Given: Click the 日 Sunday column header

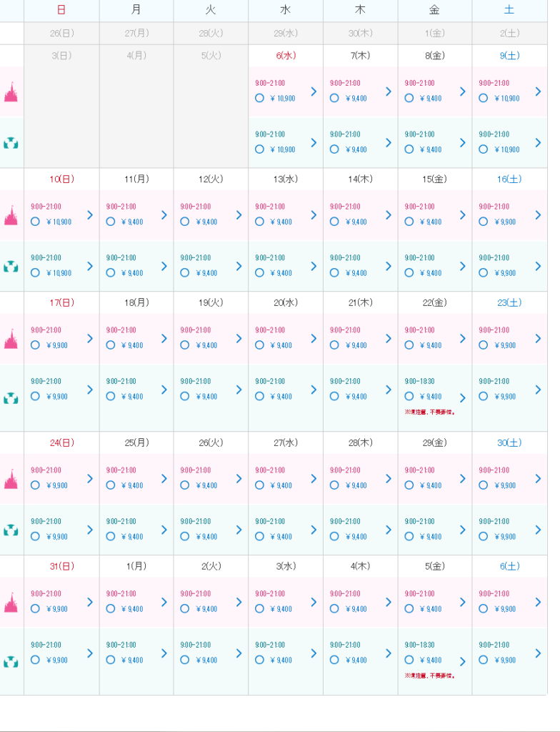Looking at the screenshot, I should pyautogui.click(x=61, y=10).
